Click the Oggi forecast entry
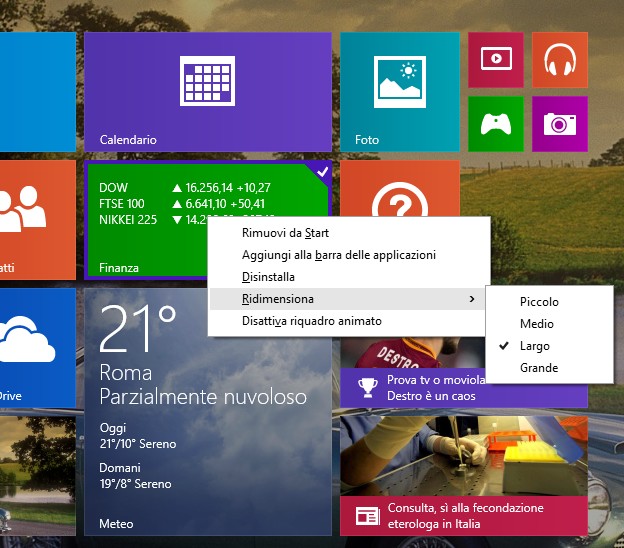The width and height of the screenshot is (624, 548). pyautogui.click(x=138, y=436)
